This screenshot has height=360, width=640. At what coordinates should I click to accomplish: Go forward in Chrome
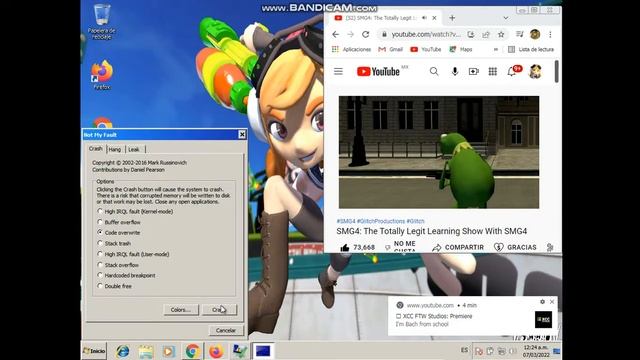(351, 35)
